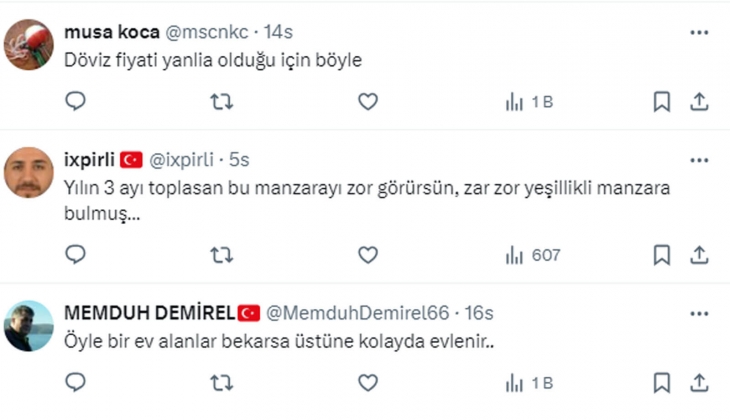The image size is (730, 420).
Task: Bookmark MEMDUH DEMİREL's tweet
Action: (x=661, y=382)
